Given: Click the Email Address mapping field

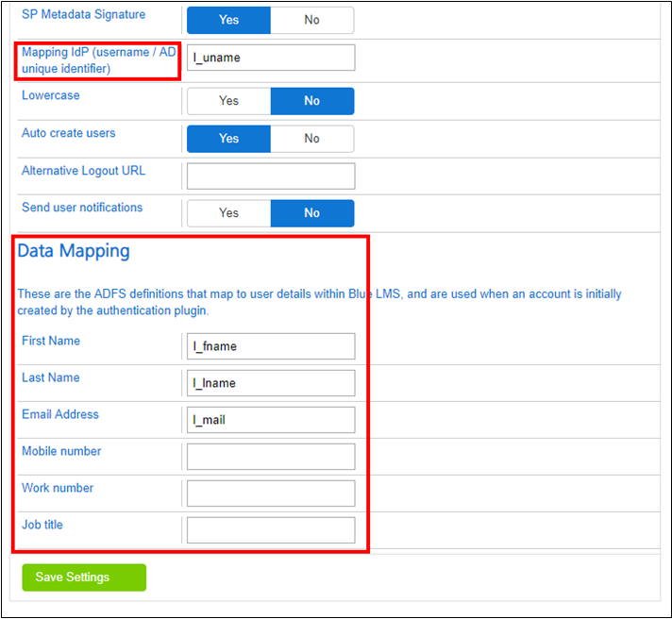Looking at the screenshot, I should click(x=271, y=420).
